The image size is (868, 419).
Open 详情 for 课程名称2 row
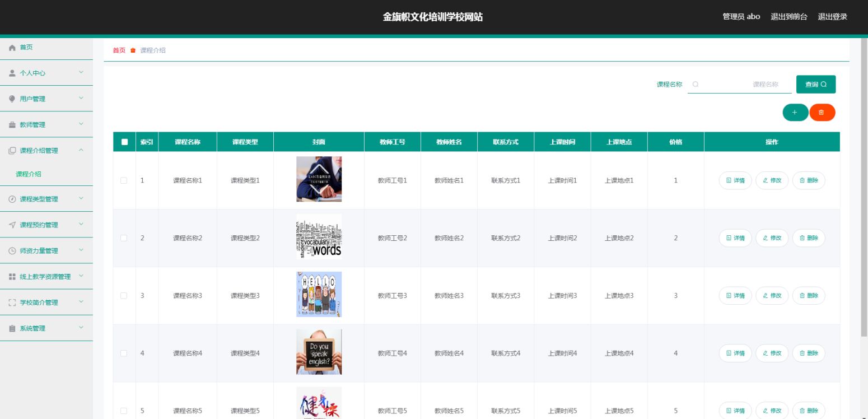click(x=735, y=238)
